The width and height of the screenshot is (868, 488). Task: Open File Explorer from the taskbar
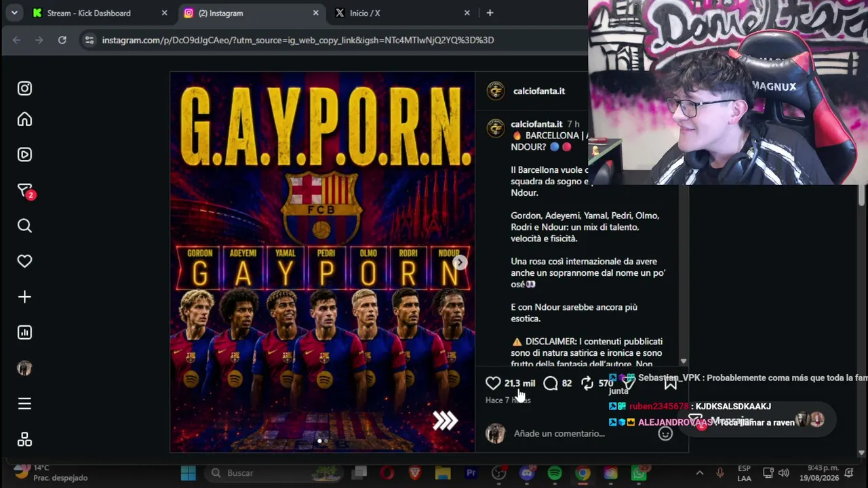click(443, 473)
